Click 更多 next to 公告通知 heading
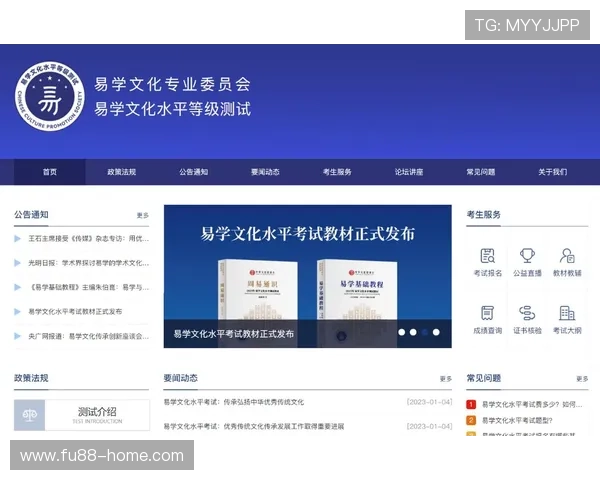The height and width of the screenshot is (480, 600). point(143,216)
